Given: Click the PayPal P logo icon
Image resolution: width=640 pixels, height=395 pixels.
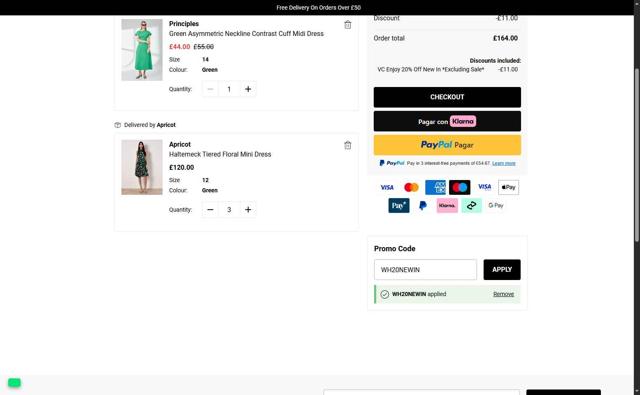Looking at the screenshot, I should pyautogui.click(x=423, y=206).
